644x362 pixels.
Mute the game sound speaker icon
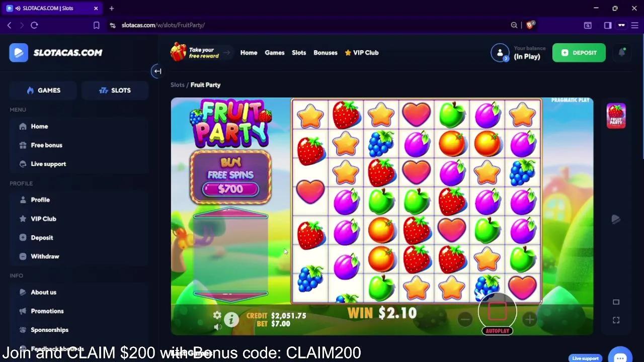pos(217,327)
